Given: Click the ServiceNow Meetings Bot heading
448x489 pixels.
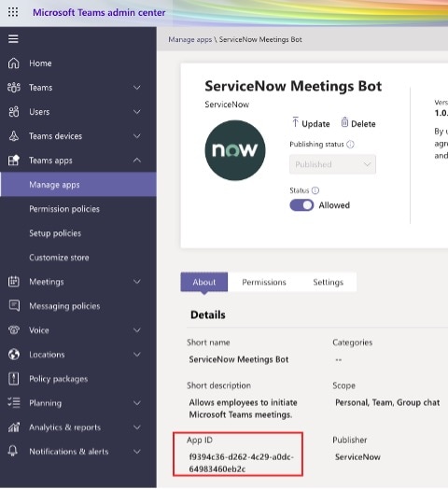Looking at the screenshot, I should click(x=293, y=86).
